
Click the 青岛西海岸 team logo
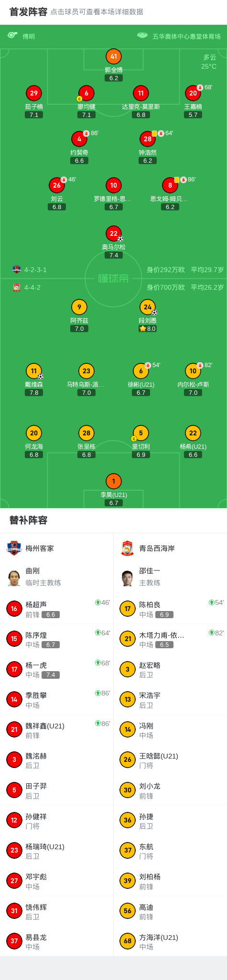tap(127, 548)
